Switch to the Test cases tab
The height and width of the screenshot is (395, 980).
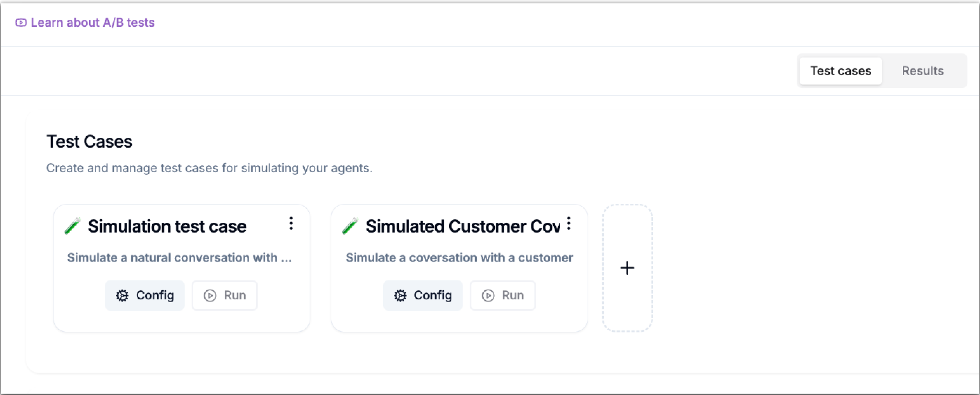(x=840, y=71)
